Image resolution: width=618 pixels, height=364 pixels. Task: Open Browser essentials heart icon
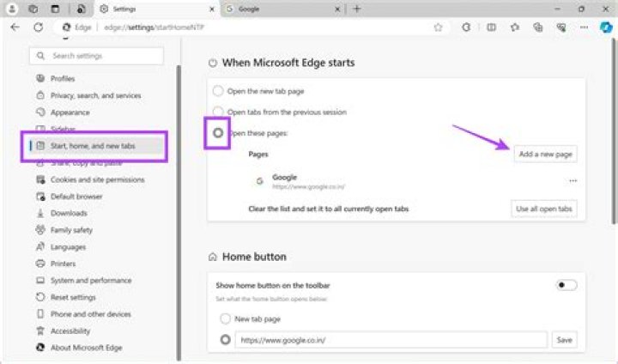560,27
